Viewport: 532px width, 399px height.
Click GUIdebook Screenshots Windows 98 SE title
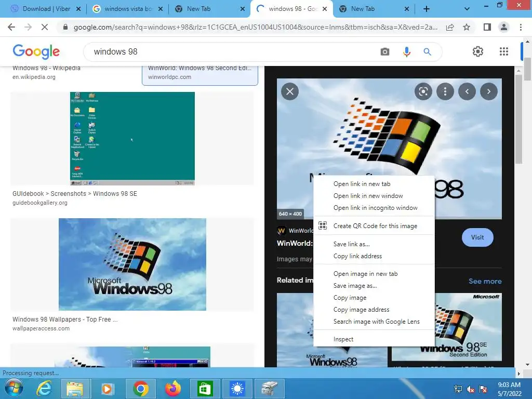pyautogui.click(x=75, y=194)
